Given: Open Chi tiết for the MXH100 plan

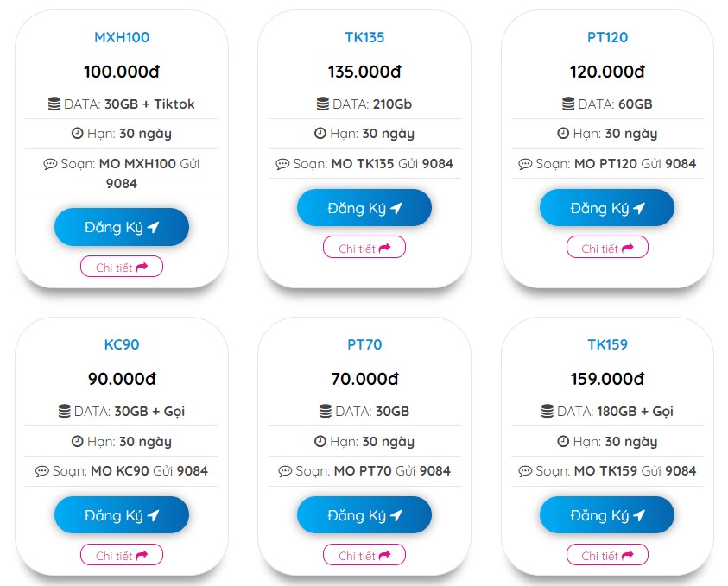Looking at the screenshot, I should tap(121, 267).
